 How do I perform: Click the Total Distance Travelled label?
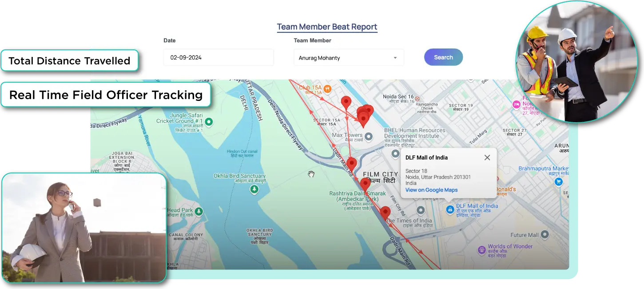pyautogui.click(x=69, y=61)
